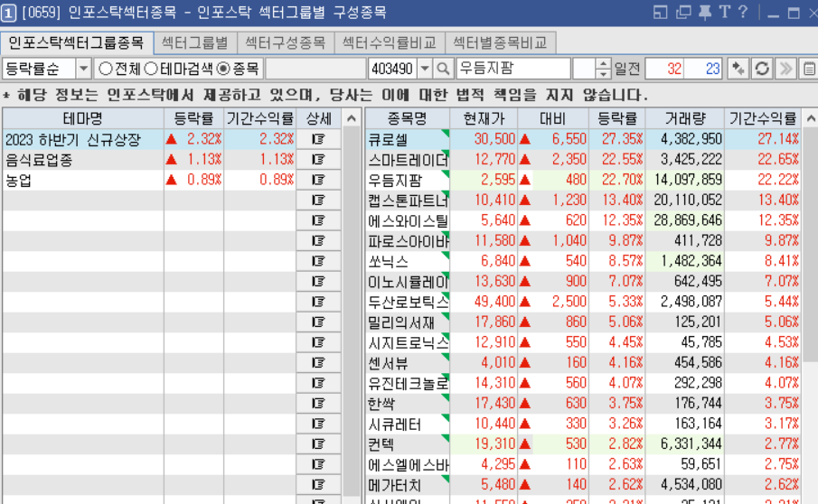This screenshot has width=818, height=504.
Task: Switch to the 섹터별종목비교 tab
Action: [501, 42]
